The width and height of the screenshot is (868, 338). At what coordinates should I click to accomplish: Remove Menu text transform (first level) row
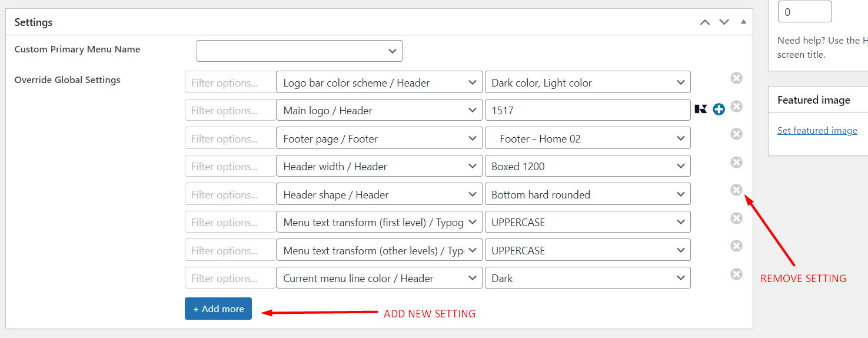[736, 218]
